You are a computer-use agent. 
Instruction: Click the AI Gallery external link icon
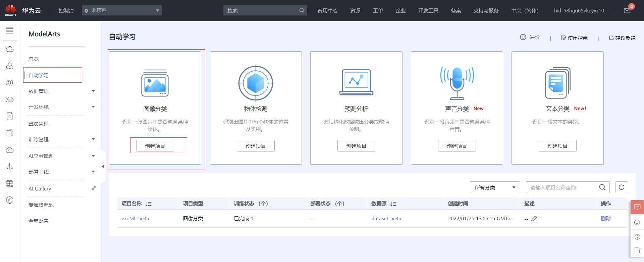click(94, 188)
